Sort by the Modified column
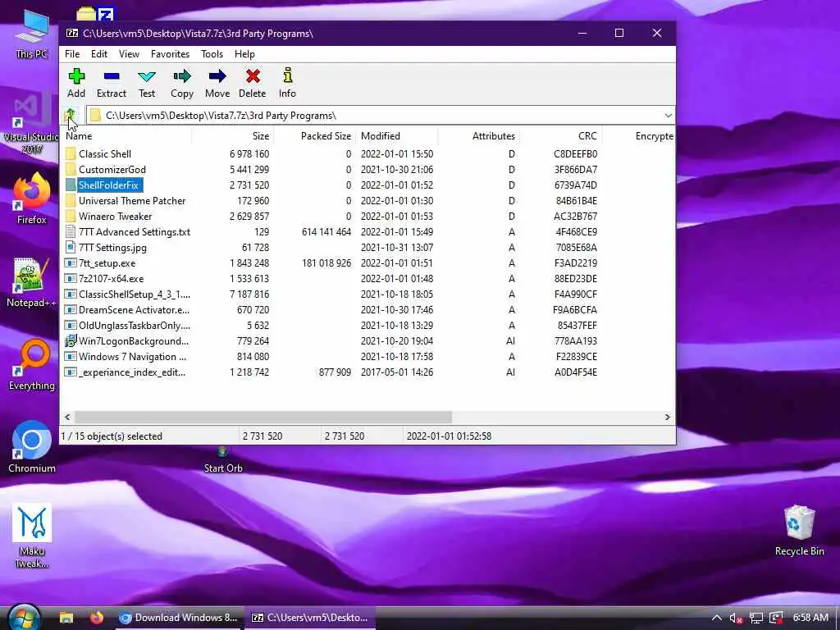The width and height of the screenshot is (840, 630). (397, 136)
